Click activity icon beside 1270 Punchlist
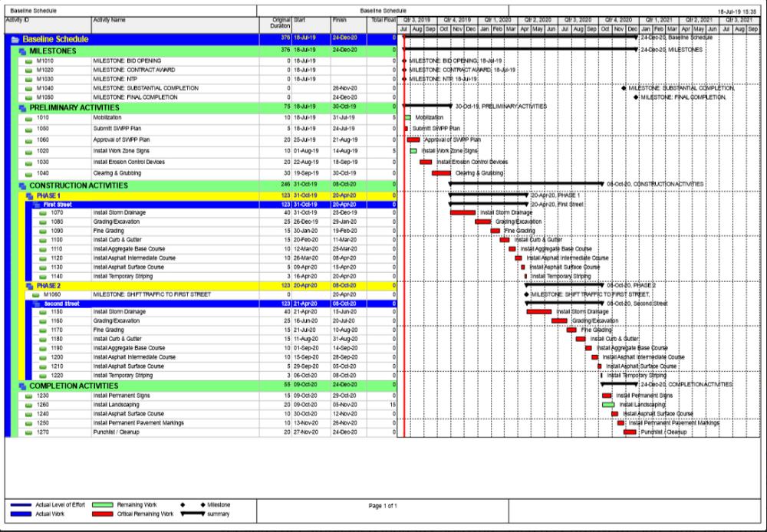 [x=28, y=432]
